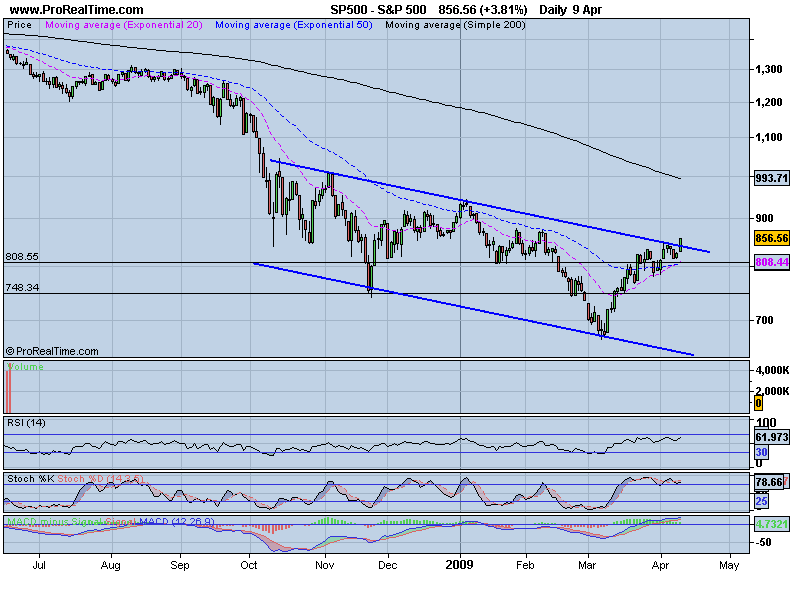Click the RSI 30 level tag
Screen dimensions: 800x600
coord(761,452)
